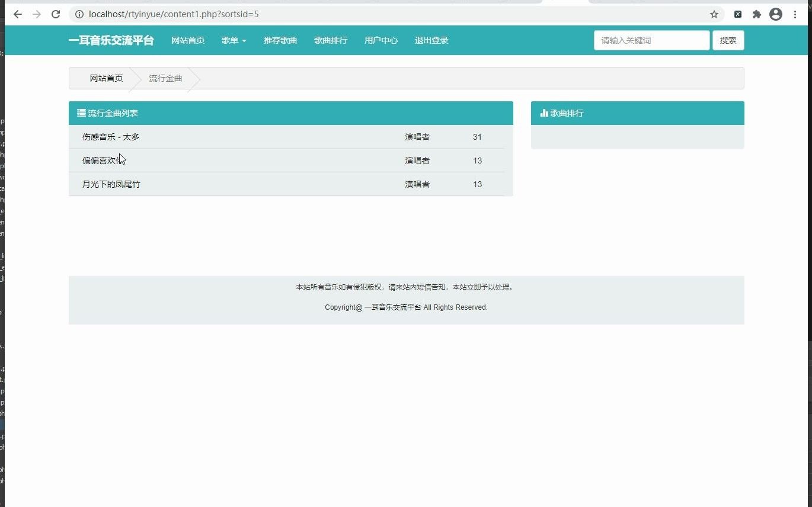Screen dimensions: 812x507
Task: Bookmark this page with the star icon
Action: pyautogui.click(x=714, y=14)
